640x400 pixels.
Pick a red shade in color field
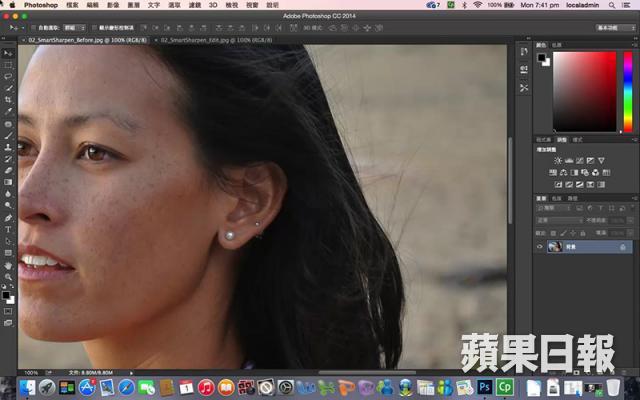pyautogui.click(x=584, y=91)
